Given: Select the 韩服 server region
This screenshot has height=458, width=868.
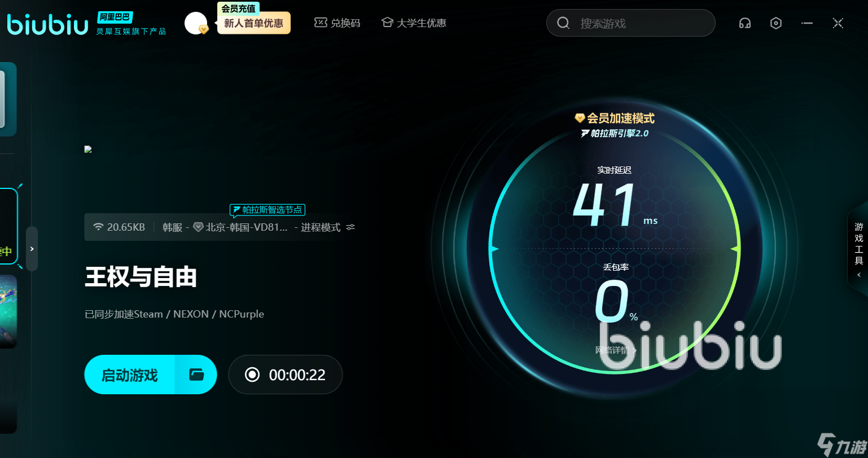Looking at the screenshot, I should point(172,227).
